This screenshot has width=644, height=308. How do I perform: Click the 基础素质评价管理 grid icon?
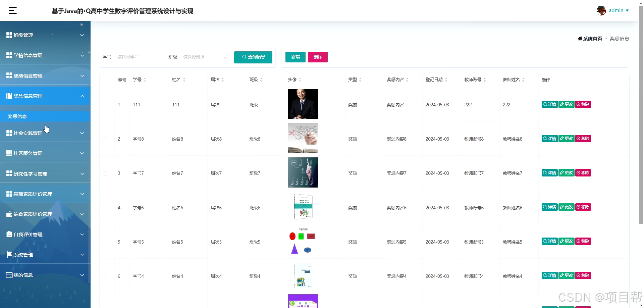click(x=9, y=194)
